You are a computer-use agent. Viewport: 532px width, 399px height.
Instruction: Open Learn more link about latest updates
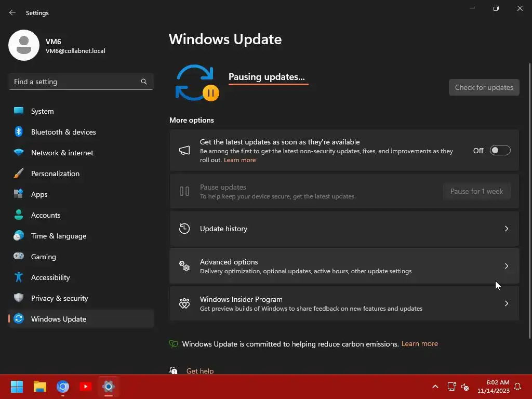[240, 160]
